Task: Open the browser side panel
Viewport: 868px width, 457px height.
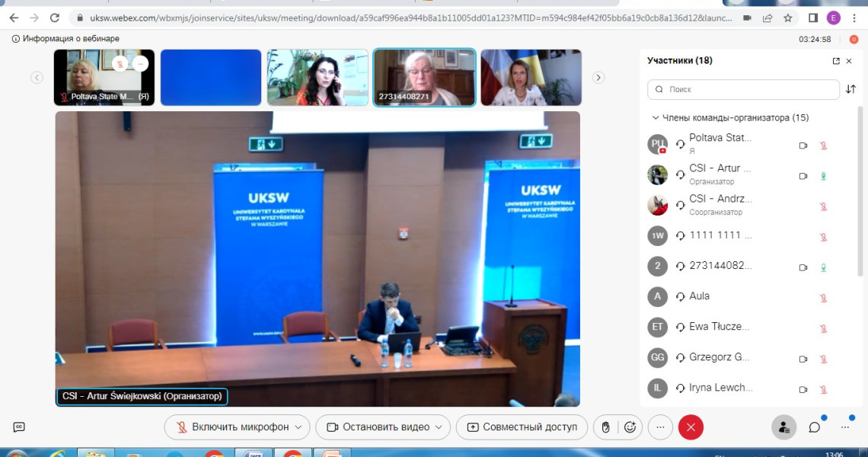Action: [x=813, y=18]
